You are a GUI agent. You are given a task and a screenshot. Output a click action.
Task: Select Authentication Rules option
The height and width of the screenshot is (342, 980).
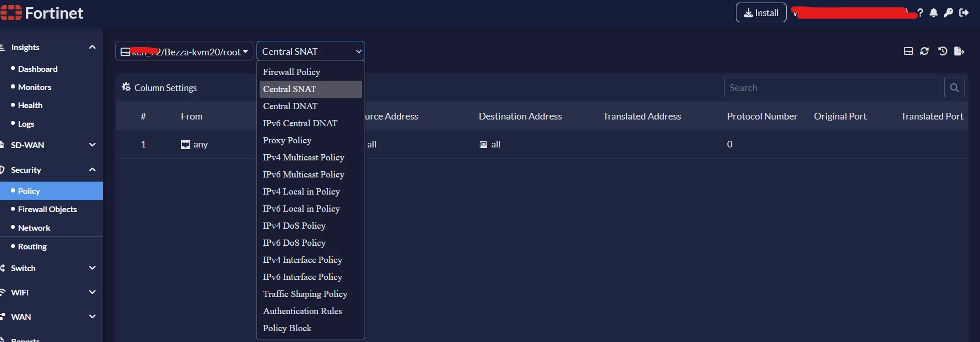pos(311,311)
